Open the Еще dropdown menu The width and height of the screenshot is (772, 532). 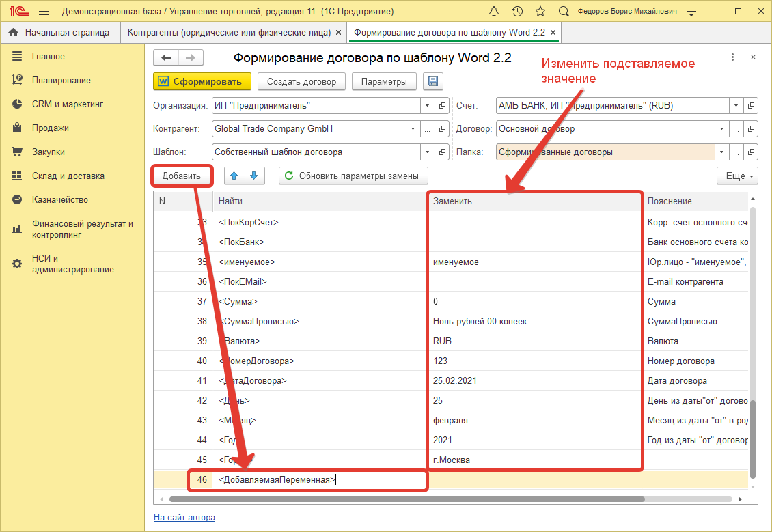[x=737, y=176]
